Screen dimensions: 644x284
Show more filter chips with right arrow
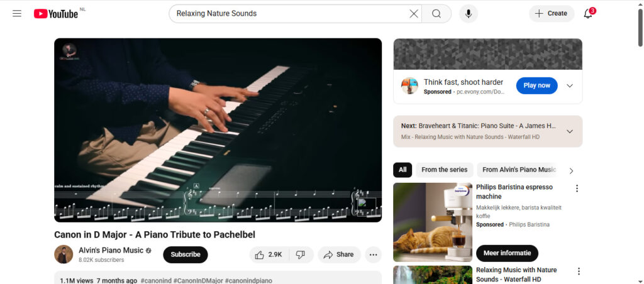tap(571, 171)
